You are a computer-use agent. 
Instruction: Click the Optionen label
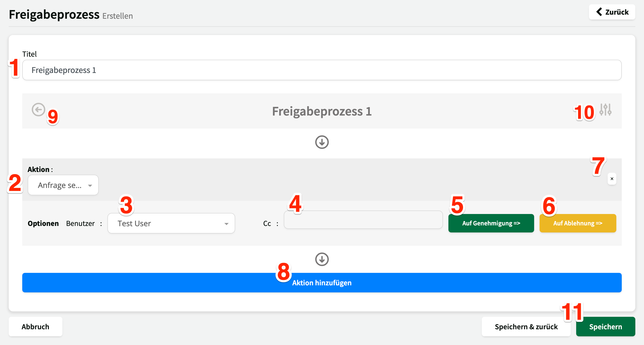point(43,223)
